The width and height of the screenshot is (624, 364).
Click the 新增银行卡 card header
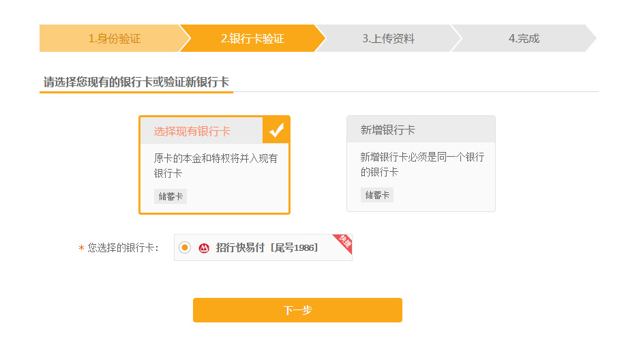point(421,130)
